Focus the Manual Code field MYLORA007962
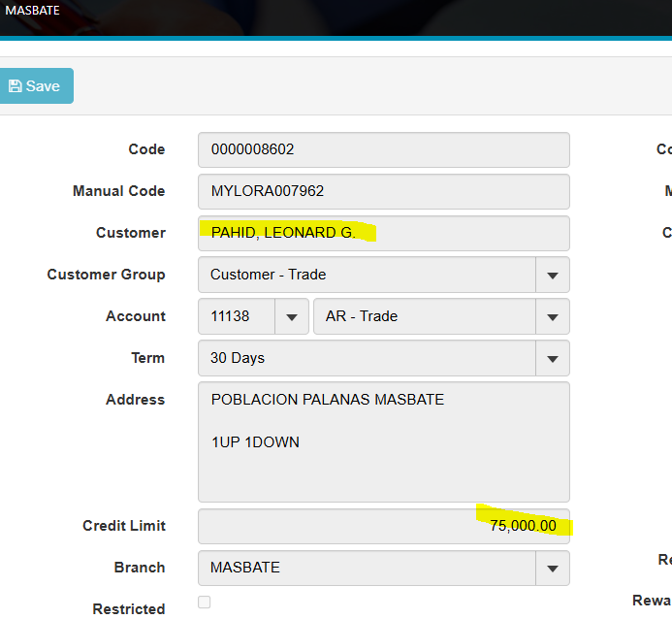This screenshot has height=619, width=672. click(x=383, y=192)
